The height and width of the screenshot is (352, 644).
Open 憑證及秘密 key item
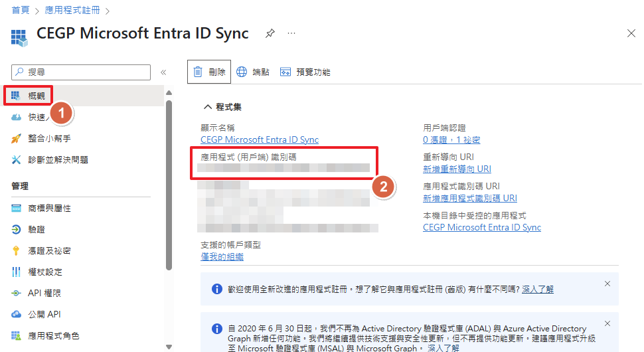coord(48,250)
